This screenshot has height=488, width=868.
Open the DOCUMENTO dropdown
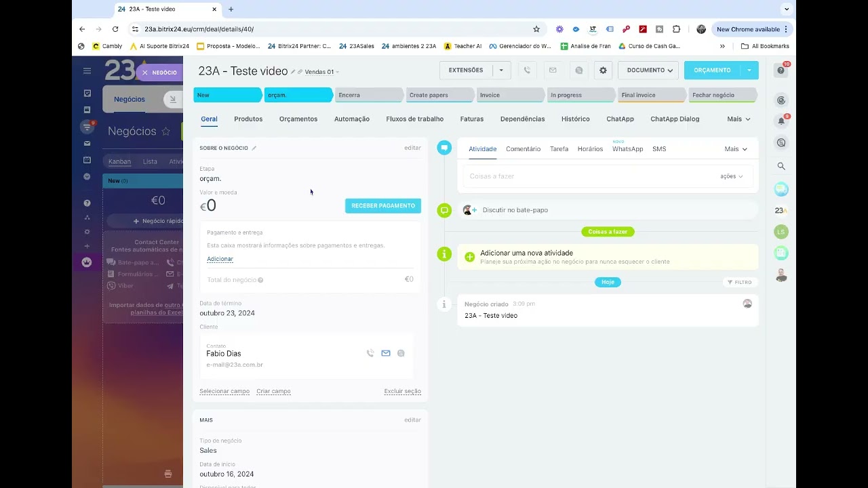pyautogui.click(x=649, y=70)
